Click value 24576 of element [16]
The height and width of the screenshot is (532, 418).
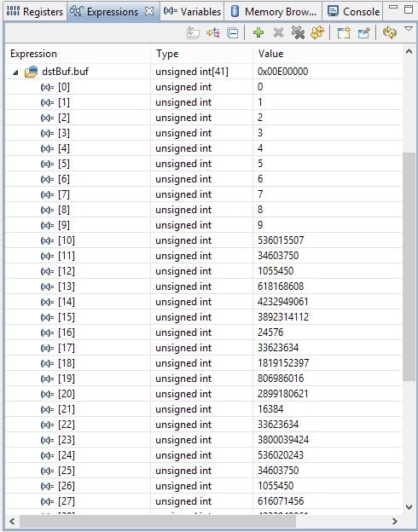click(x=270, y=332)
